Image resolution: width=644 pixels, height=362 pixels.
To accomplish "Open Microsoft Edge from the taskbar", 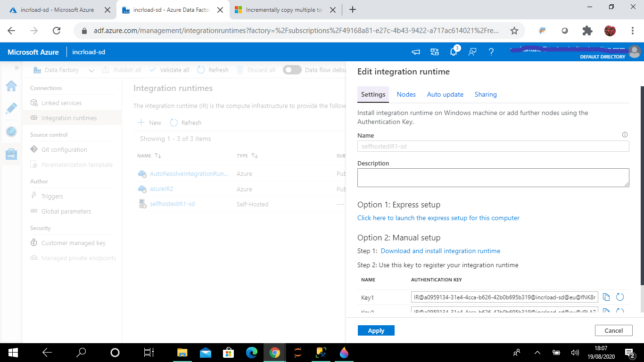I will (252, 352).
